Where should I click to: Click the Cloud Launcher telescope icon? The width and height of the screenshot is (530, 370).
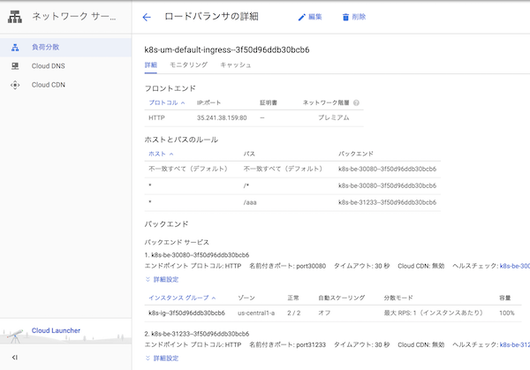point(15,336)
